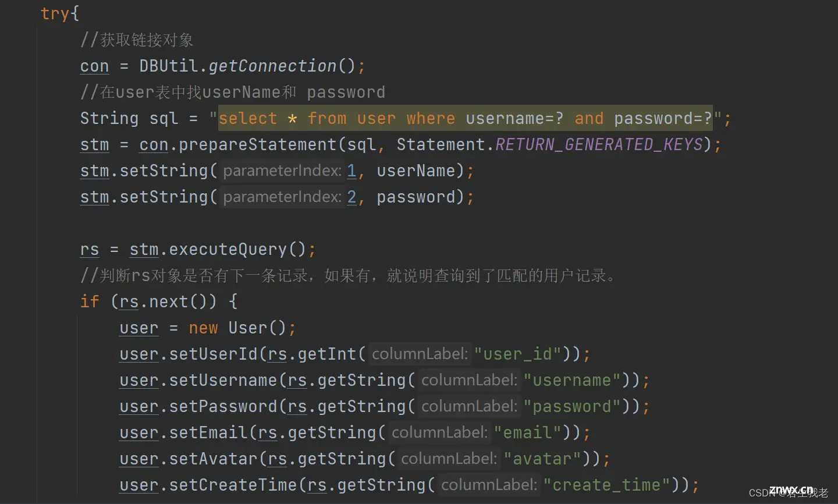This screenshot has width=838, height=504.
Task: Click the getConnection method call
Action: [x=272, y=66]
